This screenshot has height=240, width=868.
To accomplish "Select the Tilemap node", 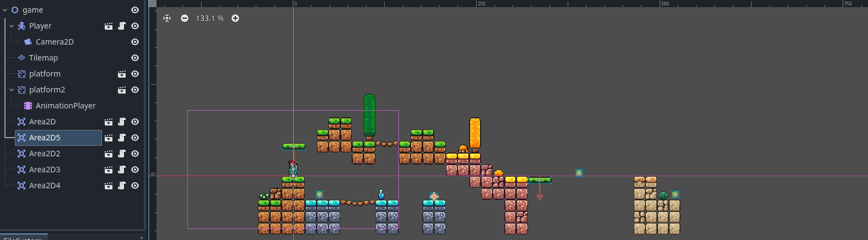I will 44,58.
